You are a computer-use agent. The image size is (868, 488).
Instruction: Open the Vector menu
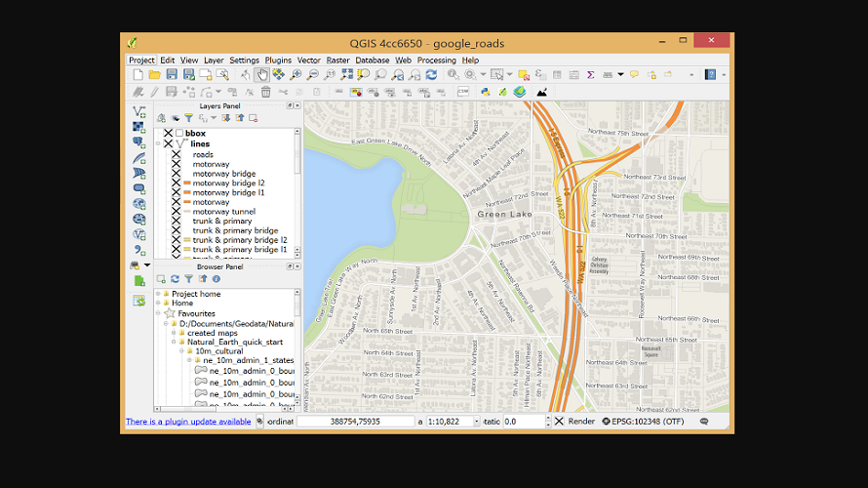click(309, 60)
